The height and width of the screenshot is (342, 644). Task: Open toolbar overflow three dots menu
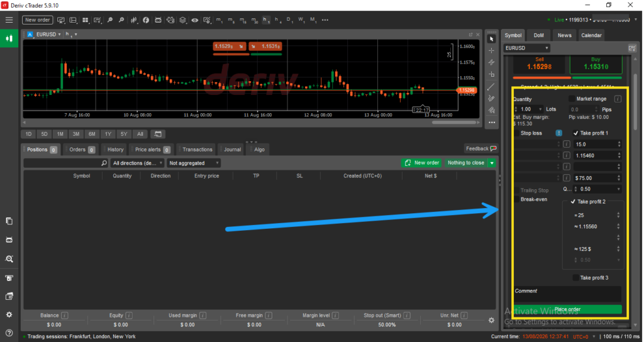click(325, 19)
